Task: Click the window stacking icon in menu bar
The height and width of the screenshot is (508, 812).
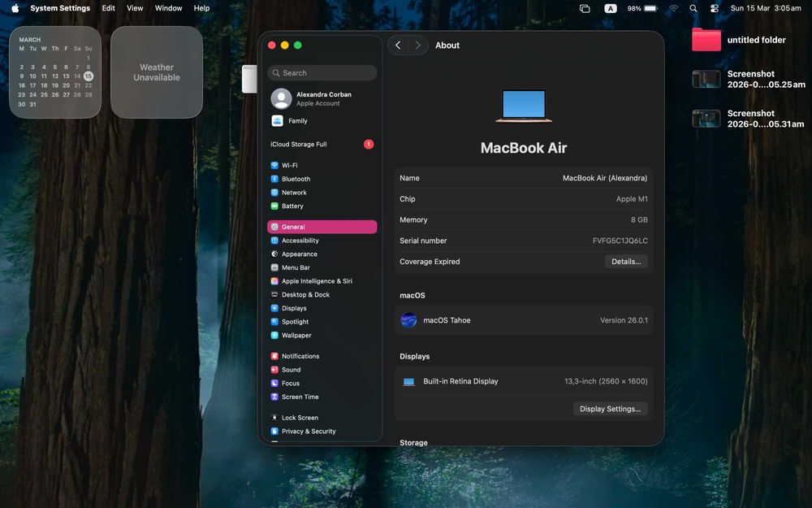Action: [x=585, y=8]
